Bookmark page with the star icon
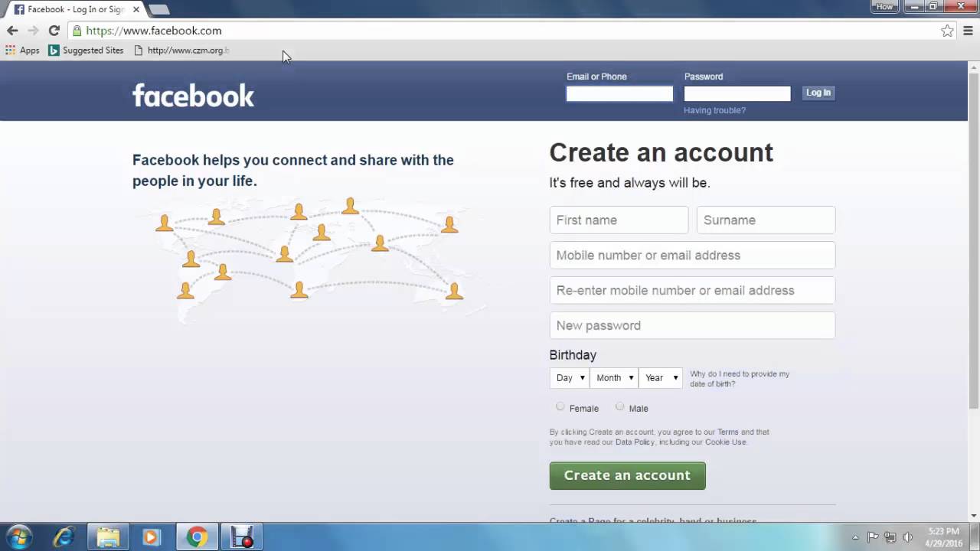Image resolution: width=980 pixels, height=551 pixels. coord(947,31)
